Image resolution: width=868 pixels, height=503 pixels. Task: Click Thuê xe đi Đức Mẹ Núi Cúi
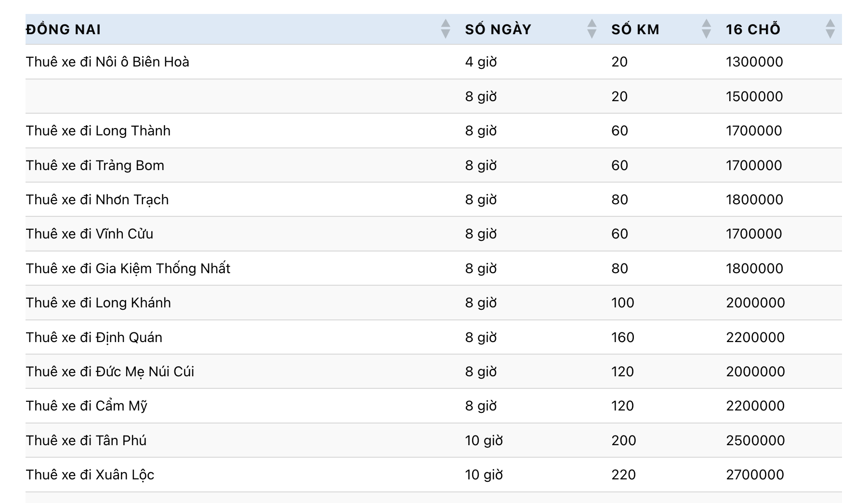[x=110, y=371]
